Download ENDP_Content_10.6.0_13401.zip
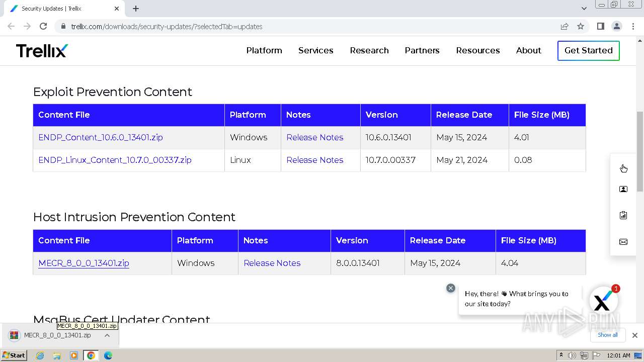This screenshot has width=644, height=362. click(x=101, y=137)
